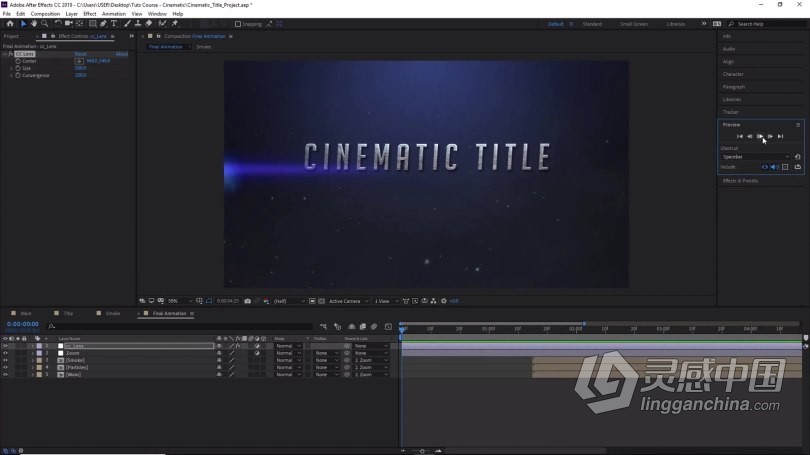Screen dimensions: 810x455
Task: Click Reset for the CC Lens effect
Action: click(81, 54)
